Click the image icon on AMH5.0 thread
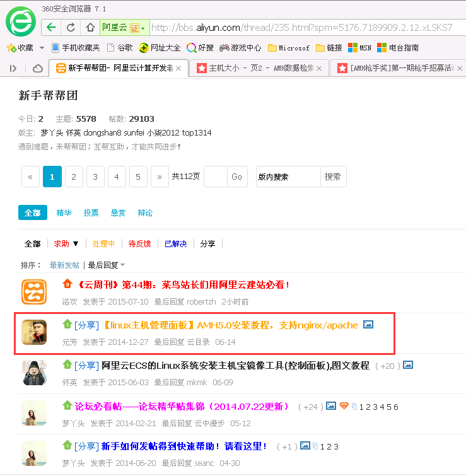Viewport: 466px width, 476px height. point(368,325)
